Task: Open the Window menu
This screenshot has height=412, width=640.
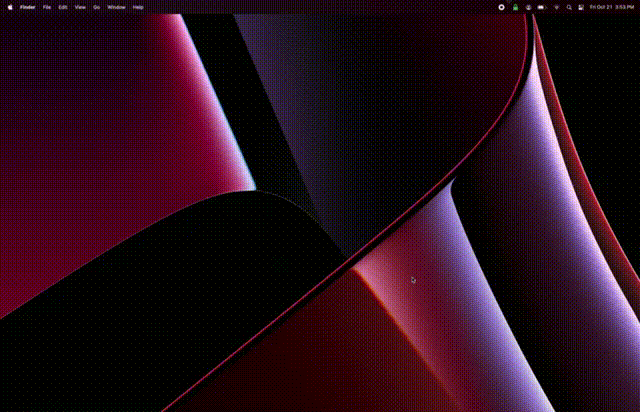Action: point(116,7)
